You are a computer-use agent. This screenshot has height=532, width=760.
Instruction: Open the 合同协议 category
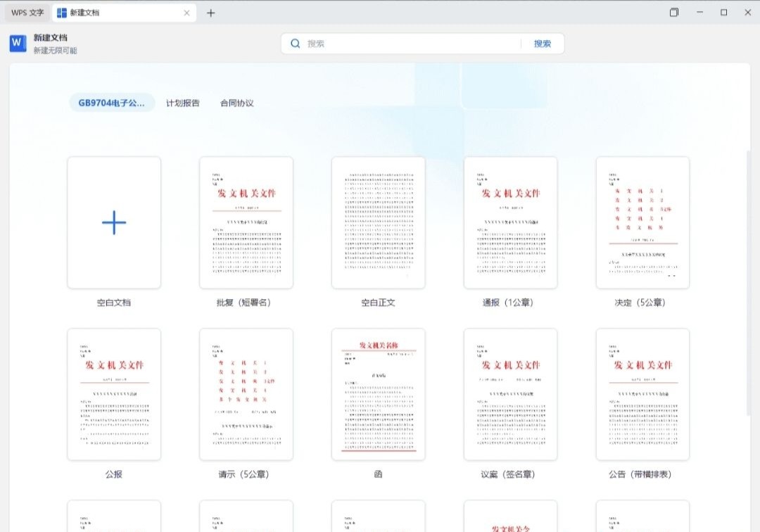point(236,103)
